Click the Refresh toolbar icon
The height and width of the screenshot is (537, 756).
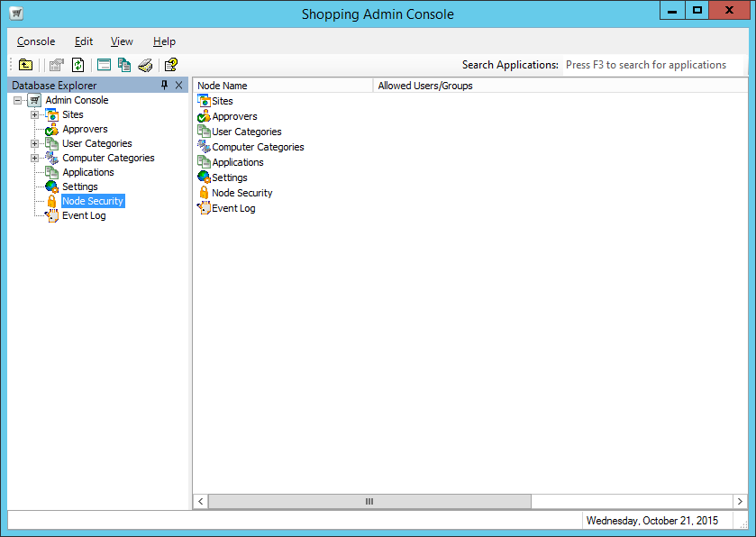tap(78, 65)
